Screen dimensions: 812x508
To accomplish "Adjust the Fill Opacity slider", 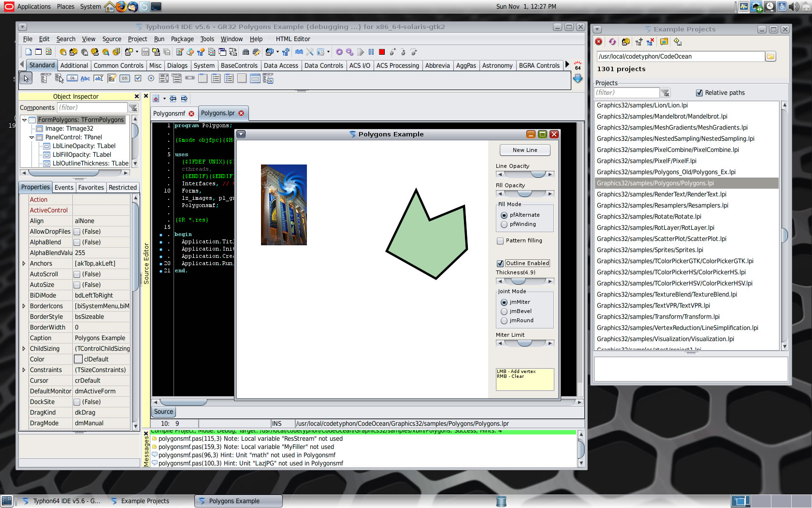I will point(525,194).
